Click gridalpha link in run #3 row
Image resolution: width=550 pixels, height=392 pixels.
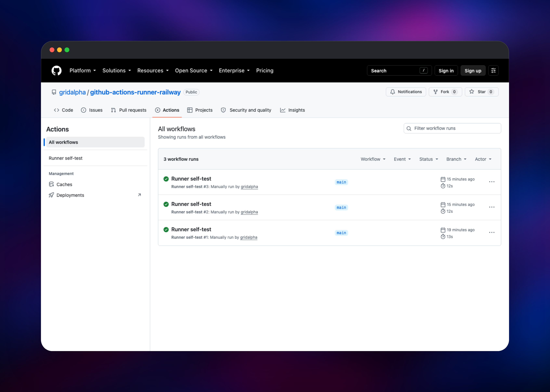click(249, 187)
